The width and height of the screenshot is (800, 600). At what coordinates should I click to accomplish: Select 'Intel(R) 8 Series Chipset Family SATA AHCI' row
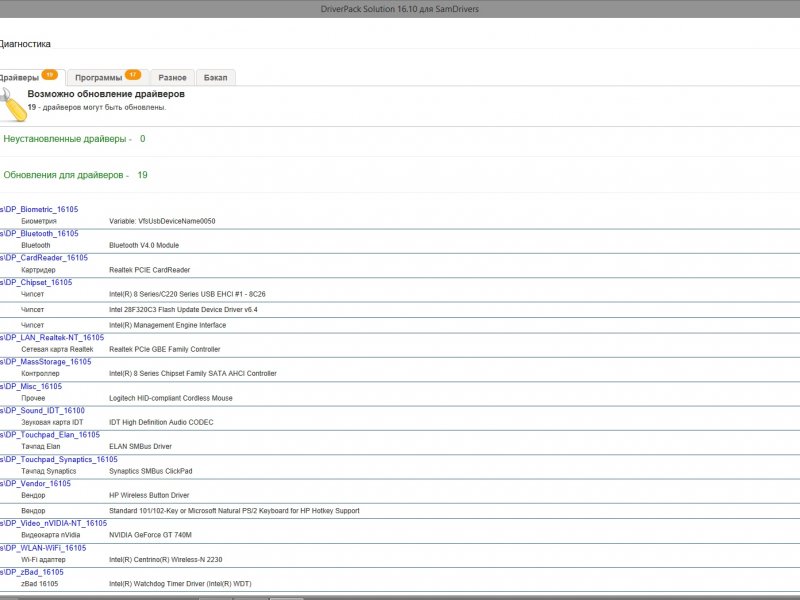(x=193, y=373)
